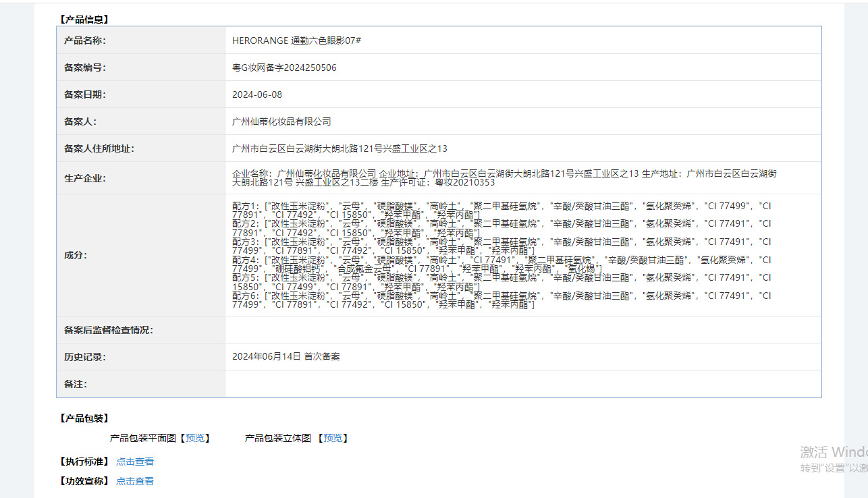
Task: Click the 备案编号 row label
Action: [x=85, y=67]
